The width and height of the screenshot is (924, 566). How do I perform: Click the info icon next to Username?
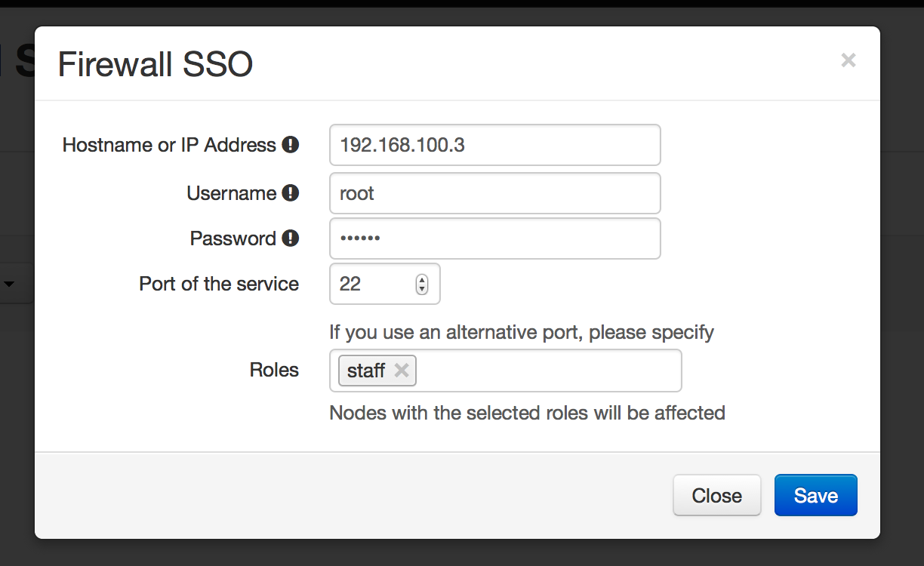pos(291,193)
